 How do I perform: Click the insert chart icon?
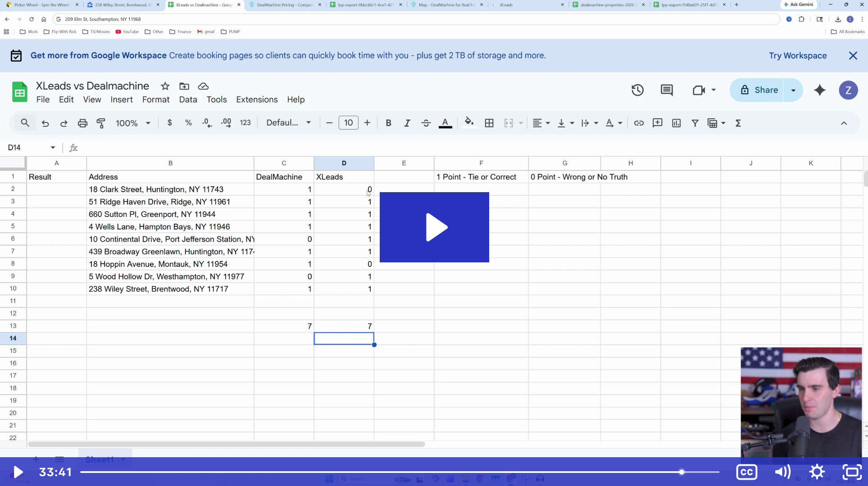tap(676, 123)
